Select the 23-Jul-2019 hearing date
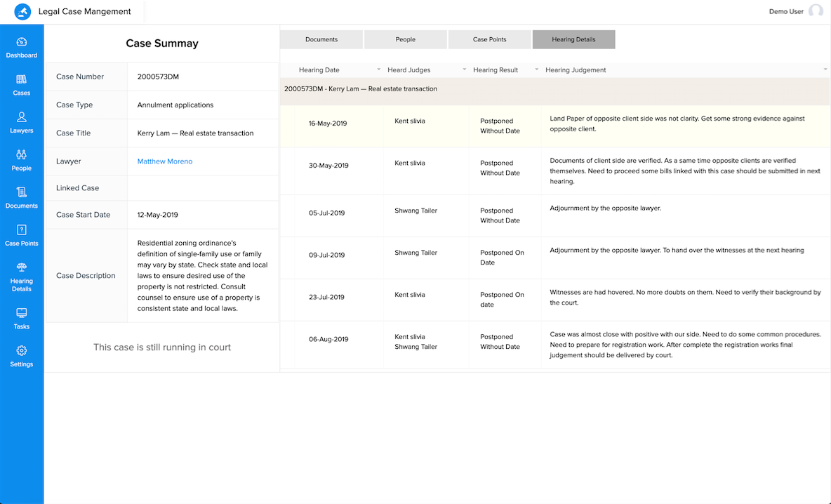 (x=326, y=298)
